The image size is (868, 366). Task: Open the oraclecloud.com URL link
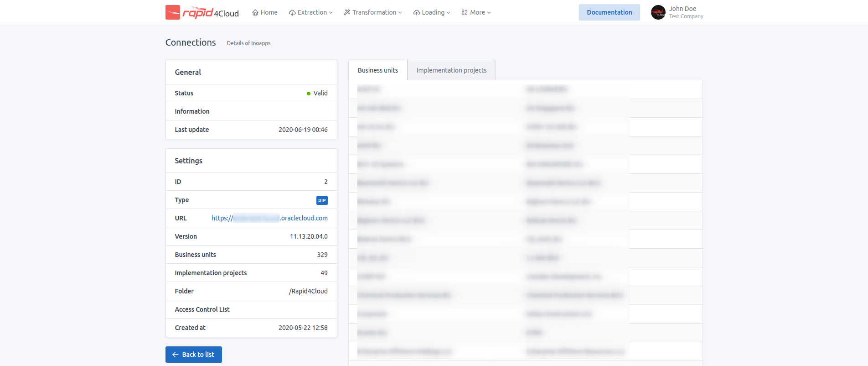tap(269, 218)
